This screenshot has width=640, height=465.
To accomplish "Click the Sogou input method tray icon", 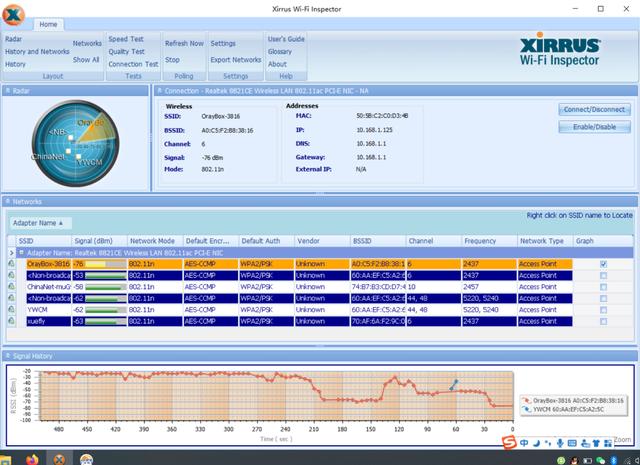I will point(508,441).
